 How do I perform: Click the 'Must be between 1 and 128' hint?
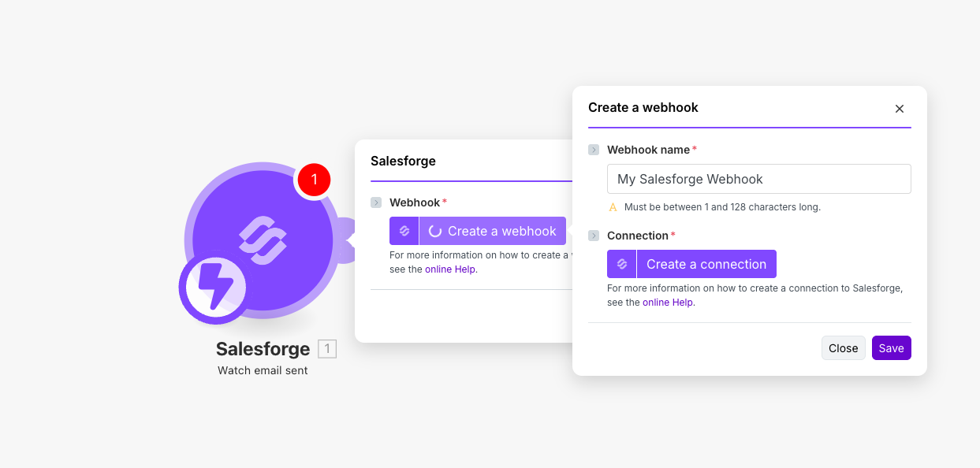(x=722, y=207)
